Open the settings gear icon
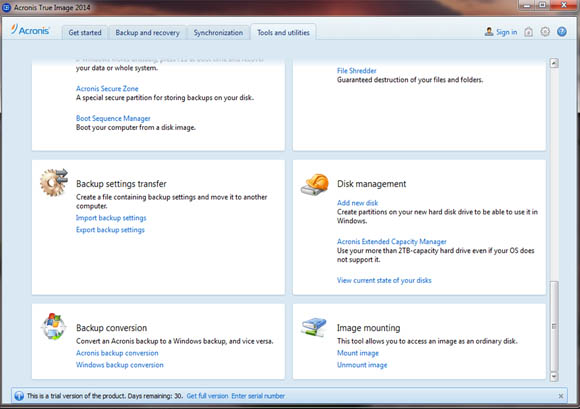The height and width of the screenshot is (409, 580). [545, 32]
